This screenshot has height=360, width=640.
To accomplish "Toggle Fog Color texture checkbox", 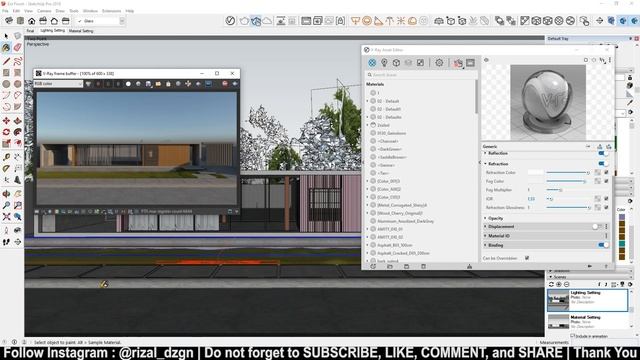I will tap(606, 181).
